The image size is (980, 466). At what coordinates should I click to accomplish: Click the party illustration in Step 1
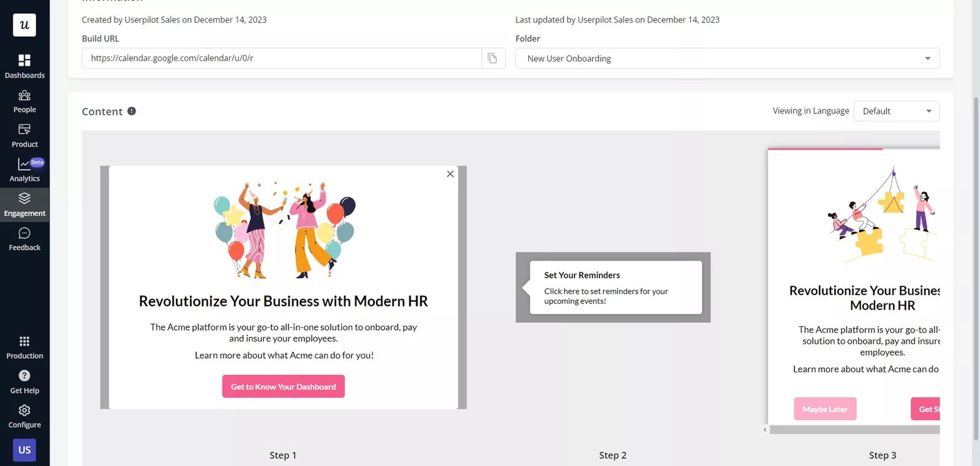click(x=284, y=230)
